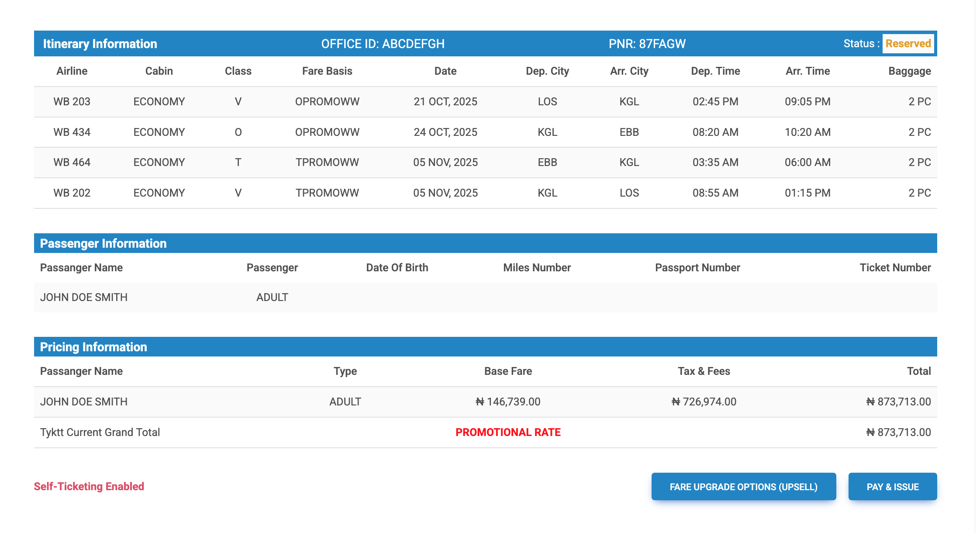Click the PROMOTIONAL RATE label

pyautogui.click(x=507, y=433)
